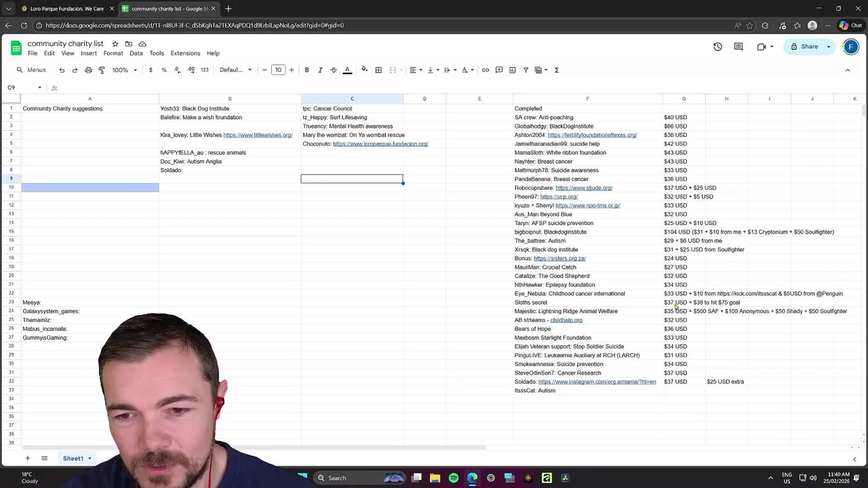
Task: Open the Windows taskbar Search box
Action: click(359, 478)
